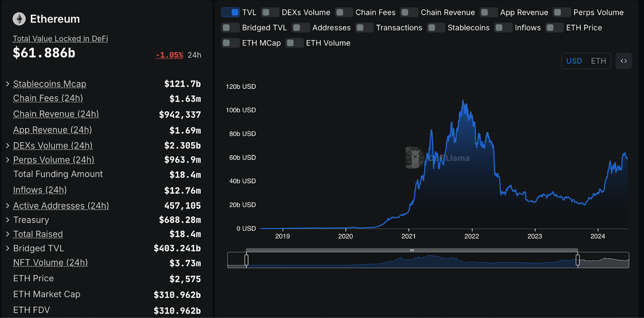Viewport: 644px width, 318px height.
Task: Click the Ethereum logo icon
Action: pyautogui.click(x=19, y=19)
